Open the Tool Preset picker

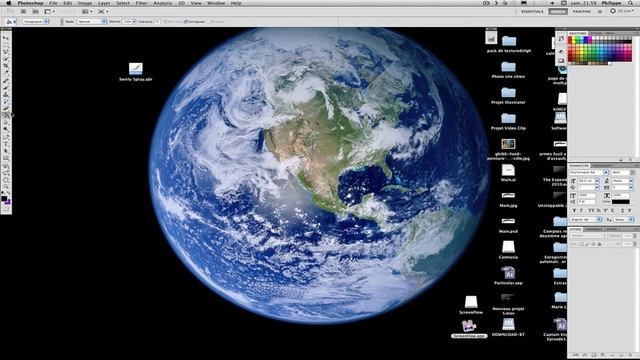10,21
